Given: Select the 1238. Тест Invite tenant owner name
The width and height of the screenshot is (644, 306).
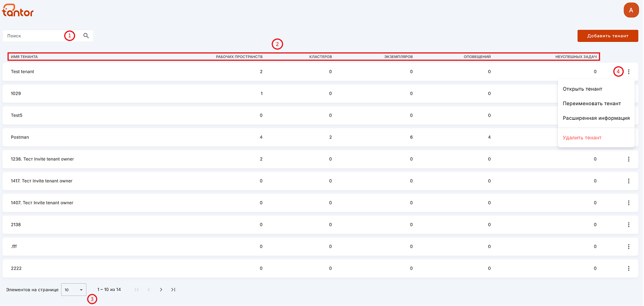Looking at the screenshot, I should click(x=42, y=159).
